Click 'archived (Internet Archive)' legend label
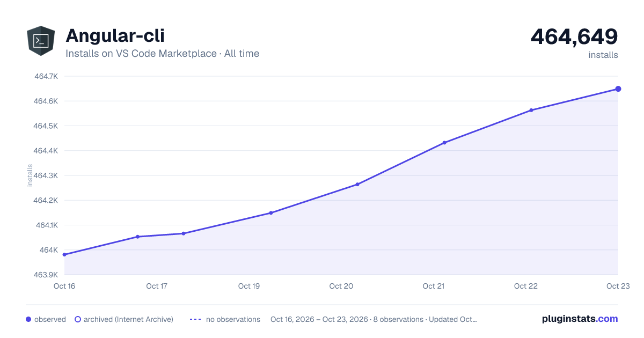The height and width of the screenshot is (338, 644). (x=128, y=319)
